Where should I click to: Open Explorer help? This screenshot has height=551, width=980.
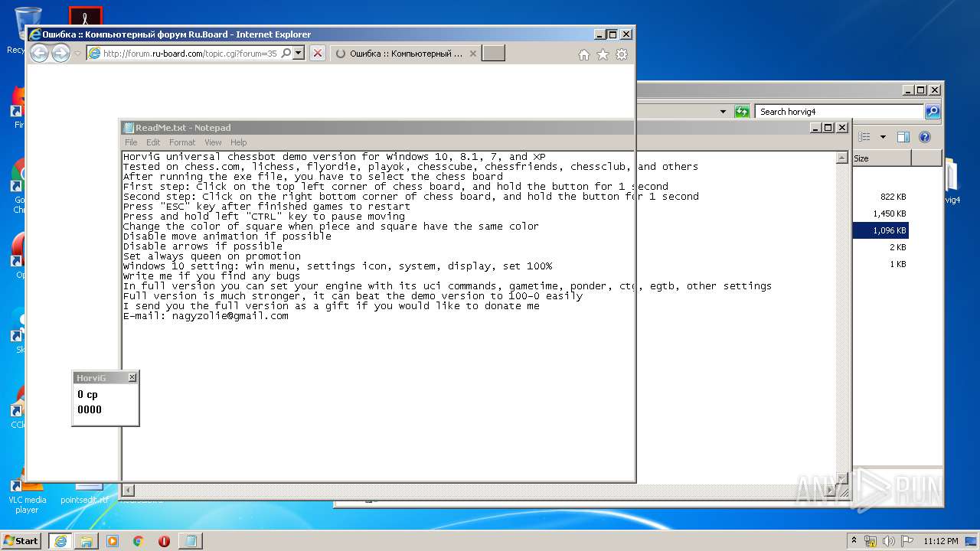pyautogui.click(x=924, y=137)
